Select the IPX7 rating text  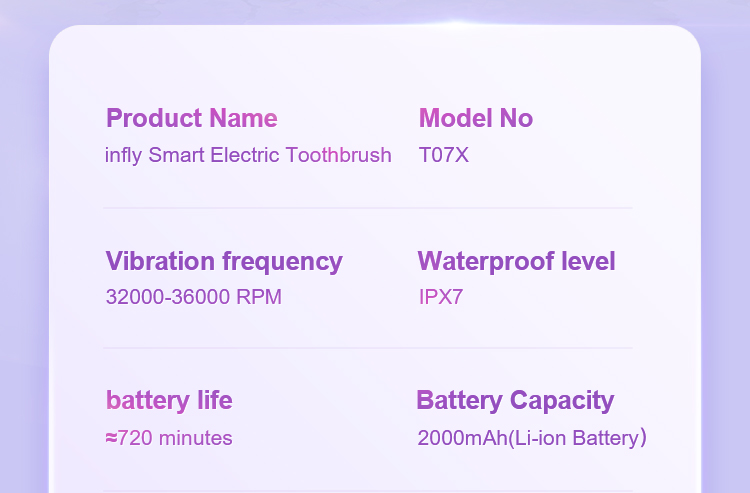coord(441,297)
